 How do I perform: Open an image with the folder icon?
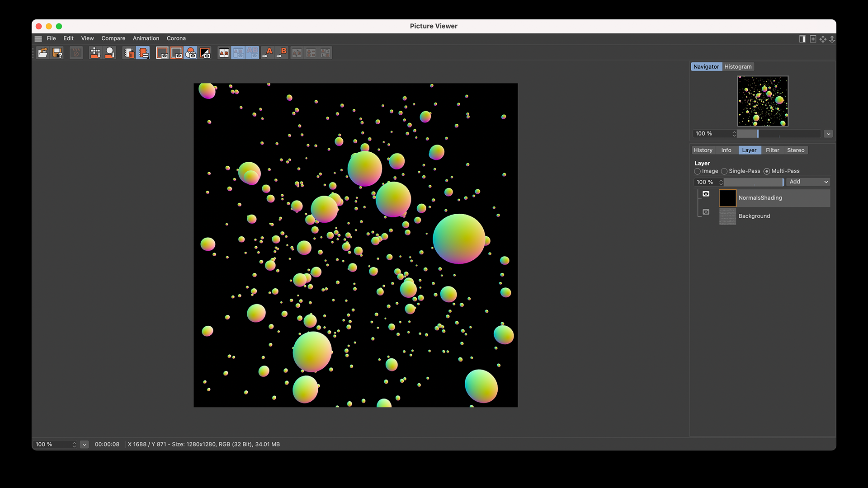42,53
